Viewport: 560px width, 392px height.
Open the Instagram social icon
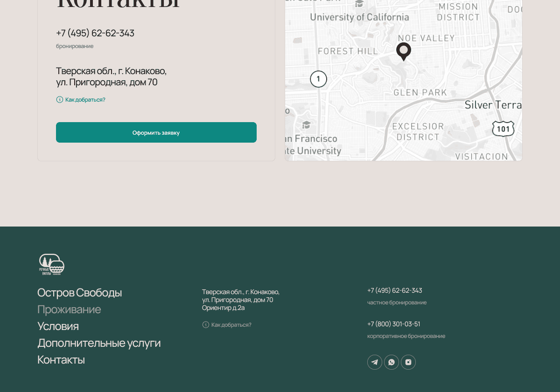click(408, 362)
